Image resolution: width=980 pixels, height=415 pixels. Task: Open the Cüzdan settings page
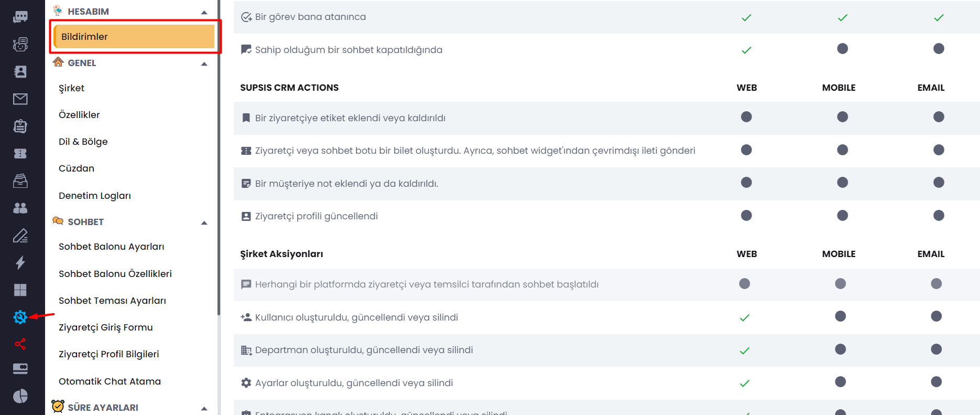click(77, 168)
